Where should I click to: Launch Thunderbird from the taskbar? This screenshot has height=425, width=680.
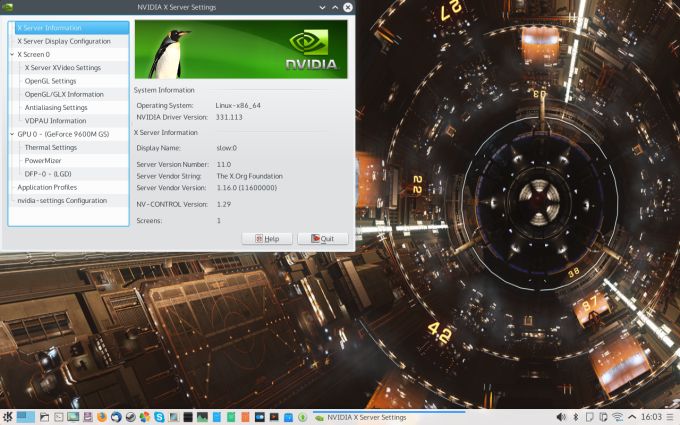(116, 417)
